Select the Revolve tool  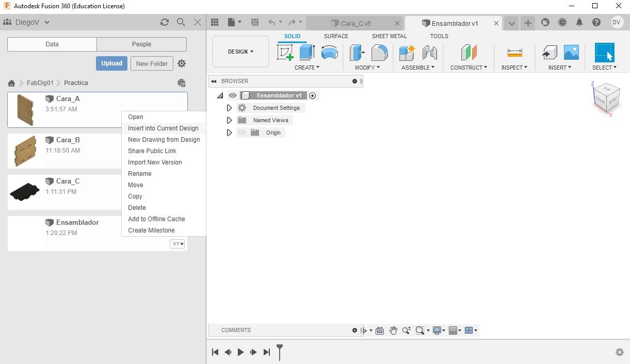coord(329,53)
